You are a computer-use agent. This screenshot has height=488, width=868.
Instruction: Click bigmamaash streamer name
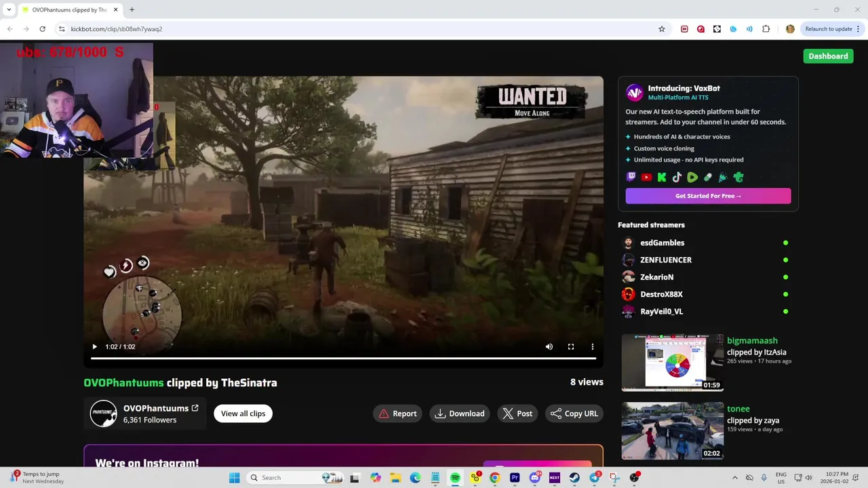(752, 340)
